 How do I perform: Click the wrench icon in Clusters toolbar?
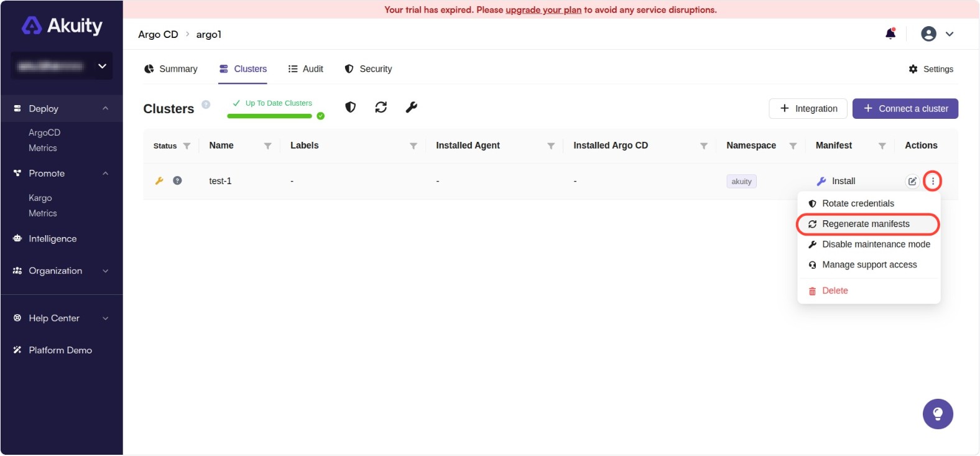point(411,108)
